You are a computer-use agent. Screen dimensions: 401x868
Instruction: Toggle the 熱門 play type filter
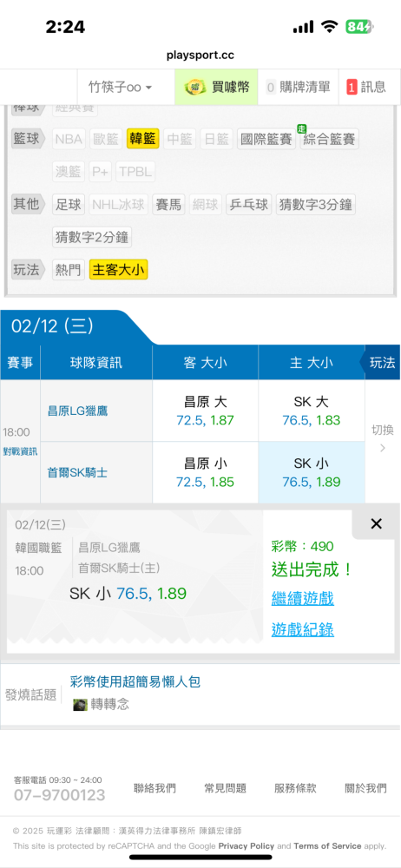(x=69, y=270)
